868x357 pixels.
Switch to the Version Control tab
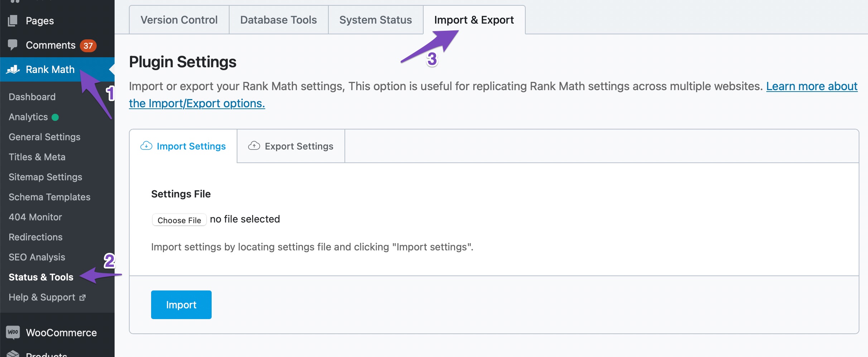(179, 20)
